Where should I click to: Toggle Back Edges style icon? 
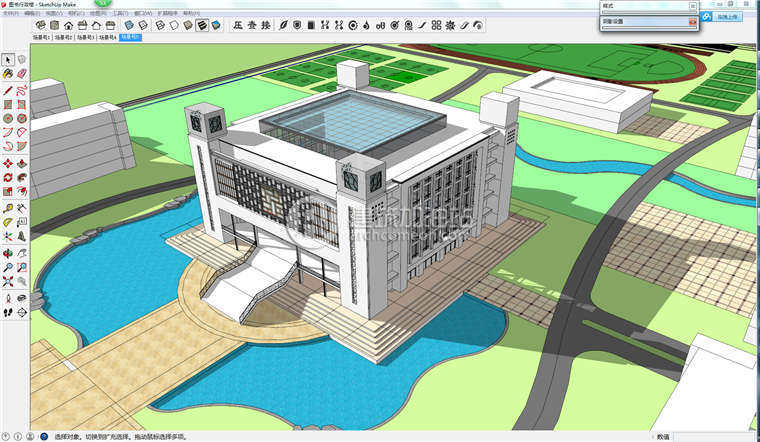click(x=143, y=25)
